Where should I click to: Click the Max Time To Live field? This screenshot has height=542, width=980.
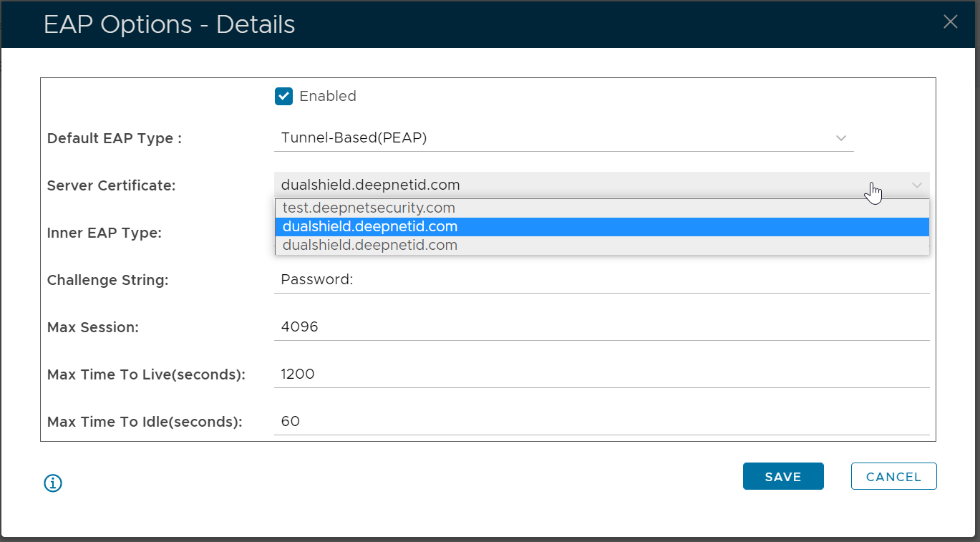click(601, 374)
